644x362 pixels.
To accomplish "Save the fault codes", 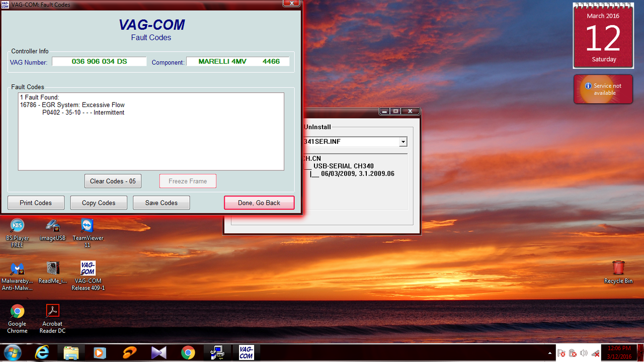I will 162,203.
